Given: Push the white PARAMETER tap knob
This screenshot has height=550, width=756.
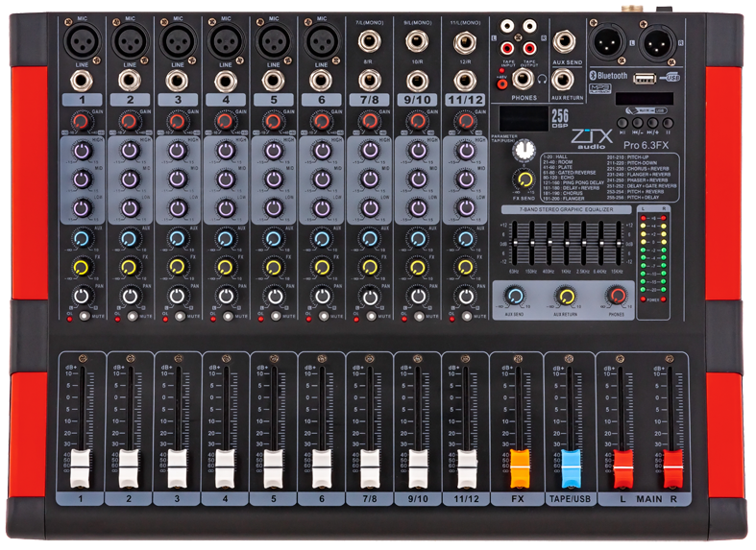Looking at the screenshot, I should (x=524, y=151).
